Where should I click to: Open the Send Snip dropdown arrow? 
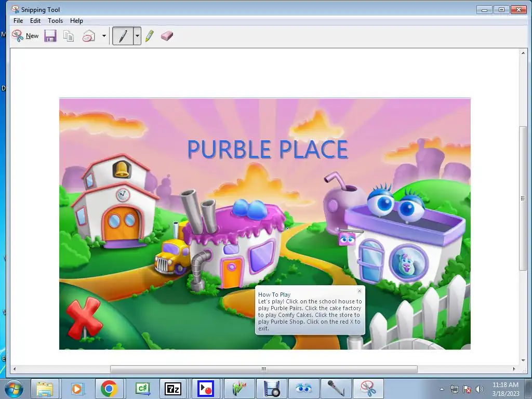(x=104, y=36)
